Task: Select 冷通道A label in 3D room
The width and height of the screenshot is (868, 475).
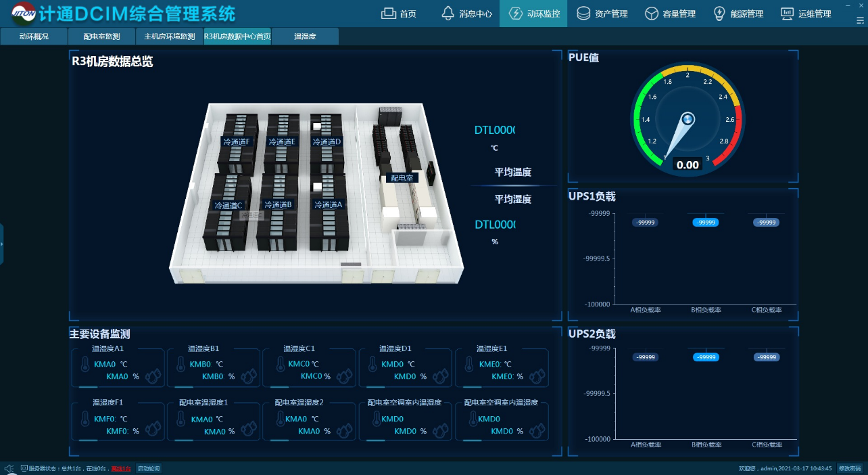Action: pyautogui.click(x=328, y=204)
